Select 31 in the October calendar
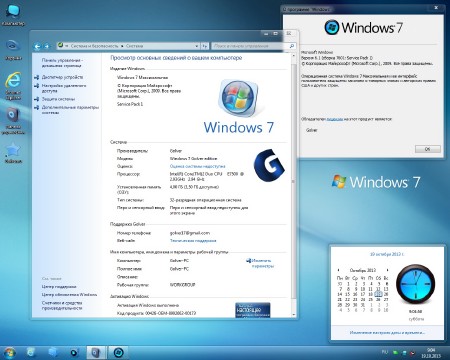This screenshot has height=360, width=450. (363, 305)
